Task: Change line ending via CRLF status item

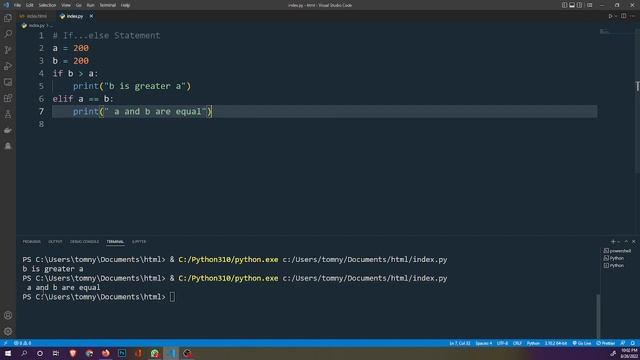Action: [x=517, y=343]
